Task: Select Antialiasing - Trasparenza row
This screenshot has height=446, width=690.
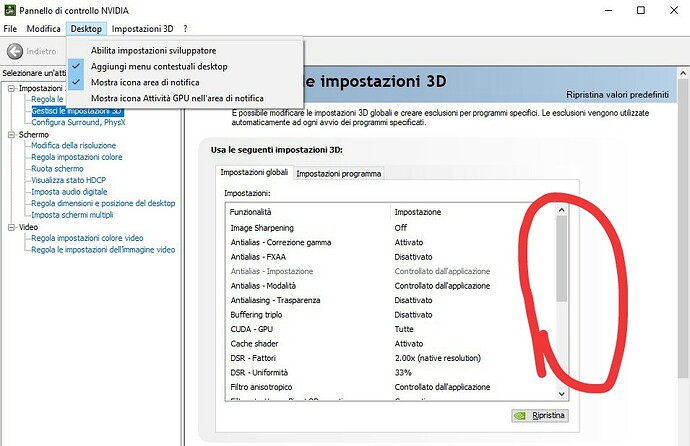Action: tap(390, 300)
